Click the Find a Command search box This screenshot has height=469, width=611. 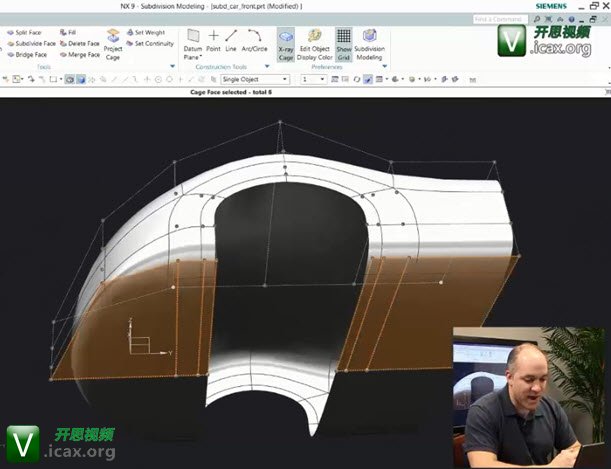pos(497,18)
